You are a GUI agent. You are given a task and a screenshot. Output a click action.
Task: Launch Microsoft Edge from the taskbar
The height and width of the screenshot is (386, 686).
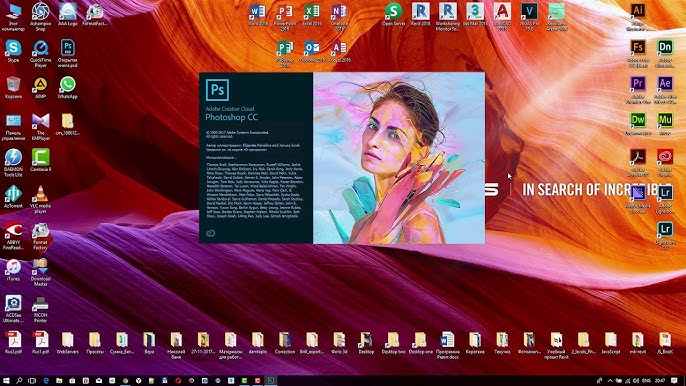click(x=46, y=381)
